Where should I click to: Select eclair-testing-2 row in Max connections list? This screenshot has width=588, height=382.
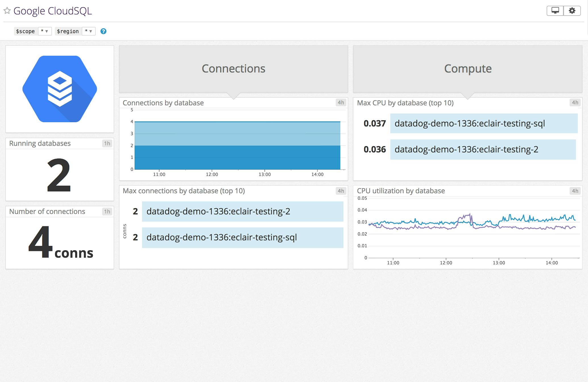(x=243, y=211)
